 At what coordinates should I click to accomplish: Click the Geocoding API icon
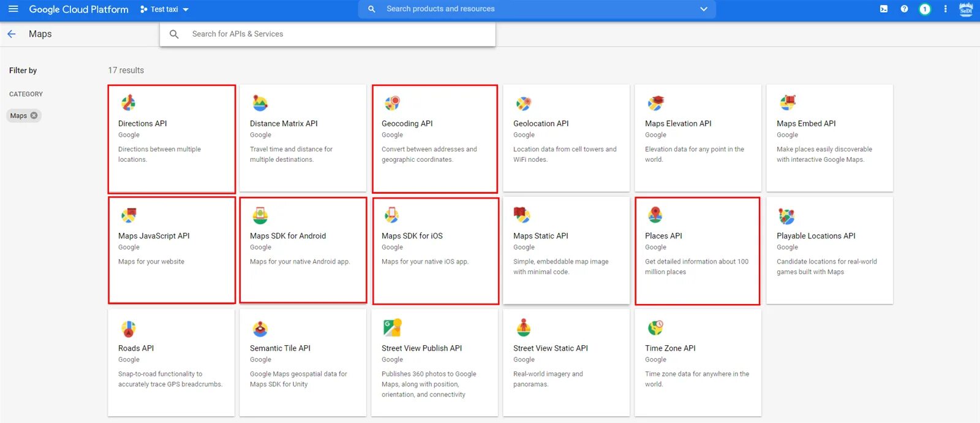click(391, 103)
